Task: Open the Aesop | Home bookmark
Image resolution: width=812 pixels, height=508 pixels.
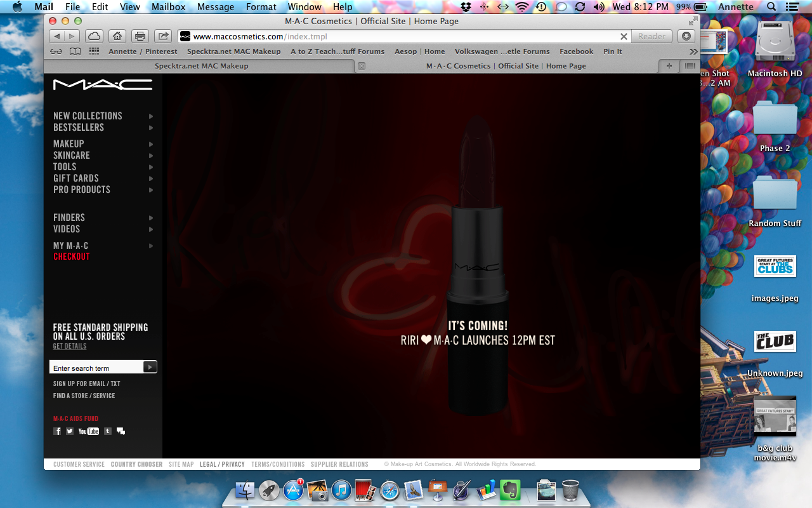Action: pyautogui.click(x=420, y=51)
